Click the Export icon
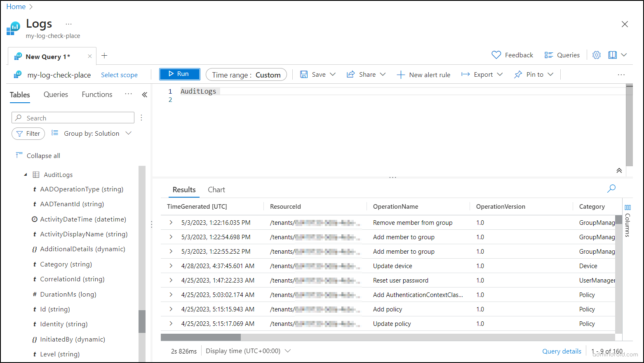644x363 pixels. (466, 74)
